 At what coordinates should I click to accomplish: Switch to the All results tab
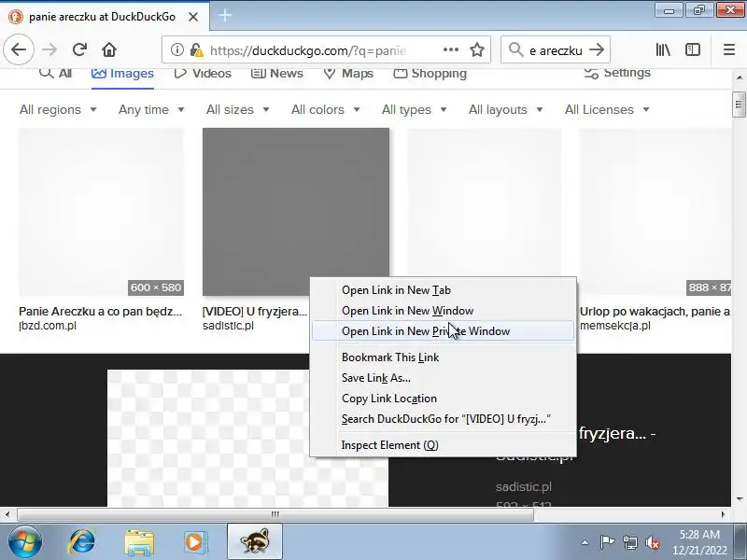pyautogui.click(x=55, y=74)
